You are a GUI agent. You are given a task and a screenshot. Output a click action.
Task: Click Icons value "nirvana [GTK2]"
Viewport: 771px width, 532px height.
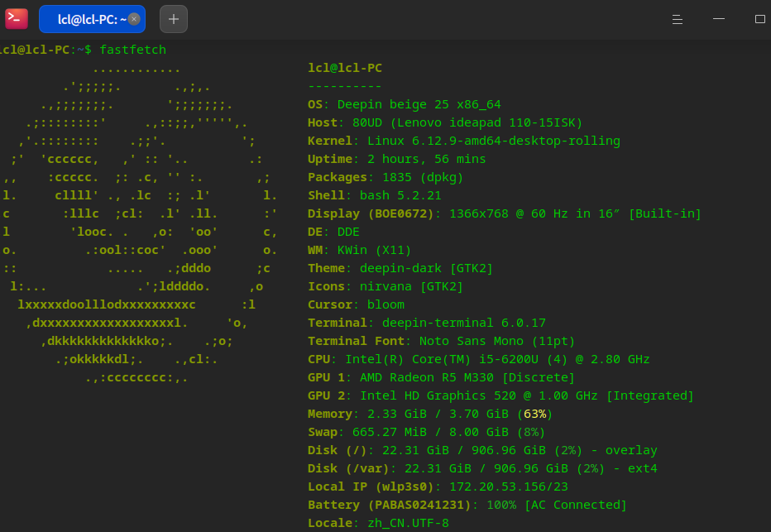(411, 286)
